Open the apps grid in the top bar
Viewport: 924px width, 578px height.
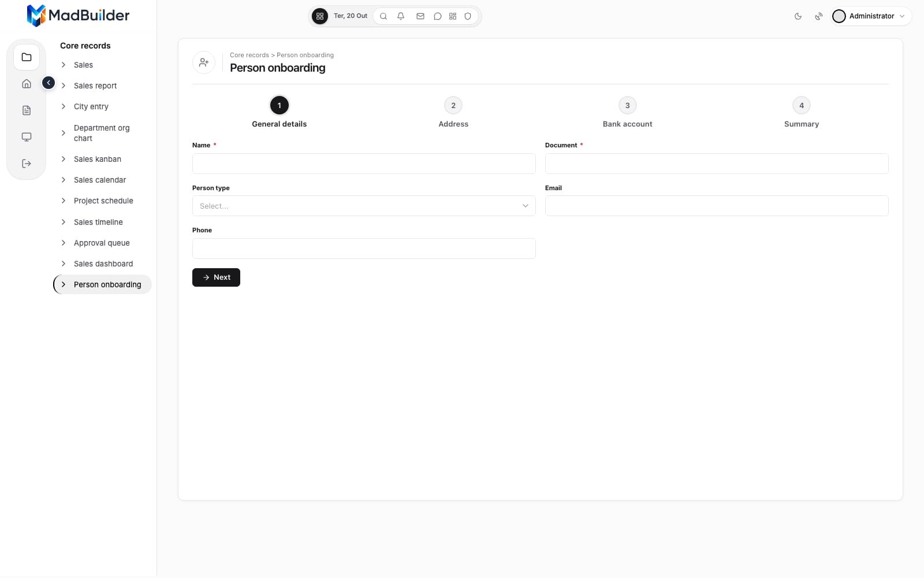tap(320, 16)
